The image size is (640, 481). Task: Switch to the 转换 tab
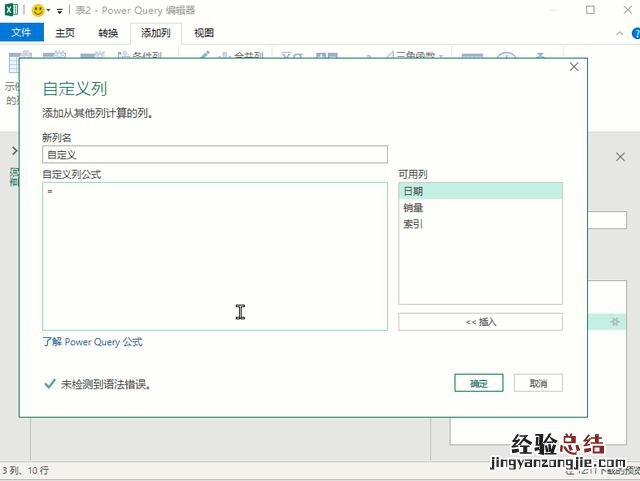(108, 33)
